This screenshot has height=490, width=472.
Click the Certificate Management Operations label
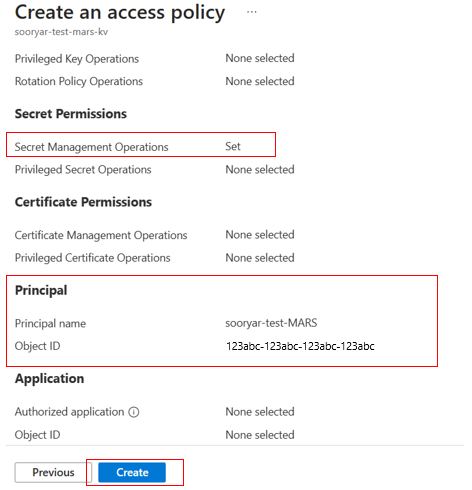pos(101,235)
